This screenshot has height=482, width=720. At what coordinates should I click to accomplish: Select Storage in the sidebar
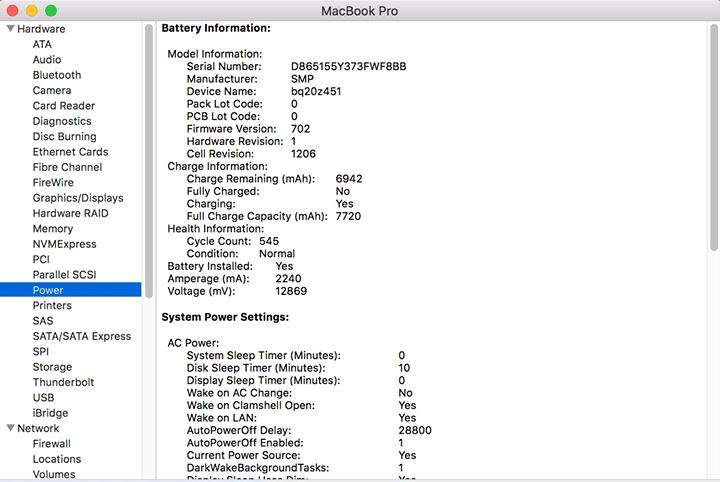52,367
